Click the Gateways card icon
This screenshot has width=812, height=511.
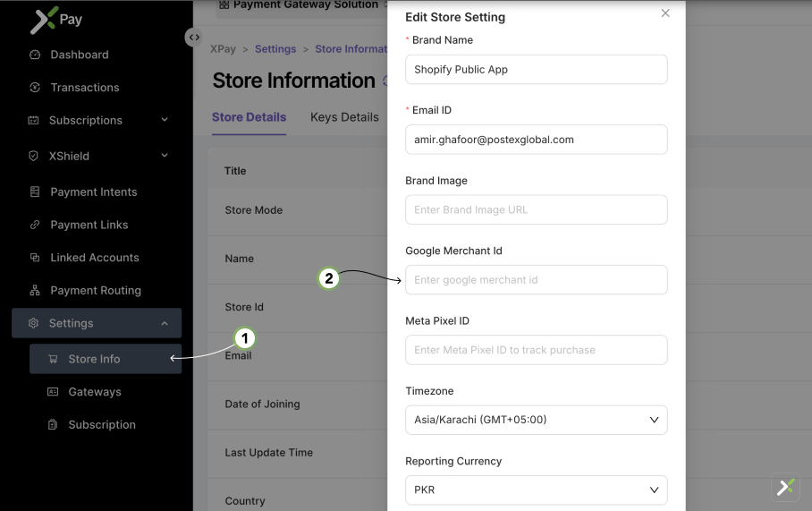click(53, 392)
